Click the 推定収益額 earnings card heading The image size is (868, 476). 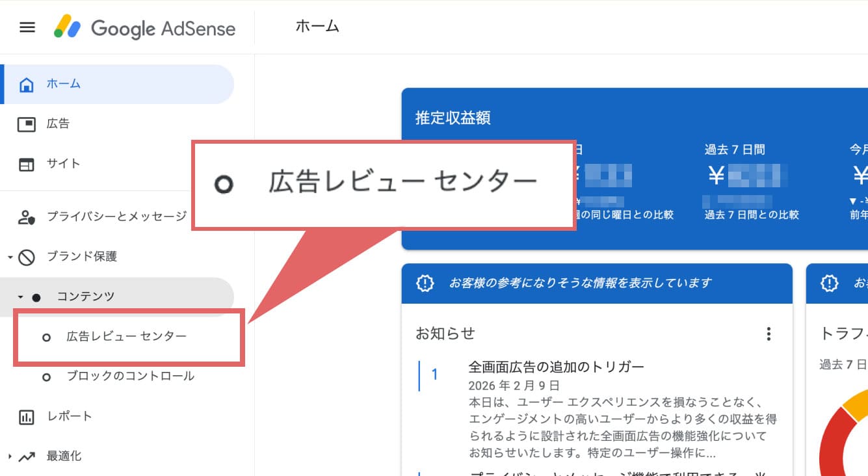pyautogui.click(x=452, y=118)
